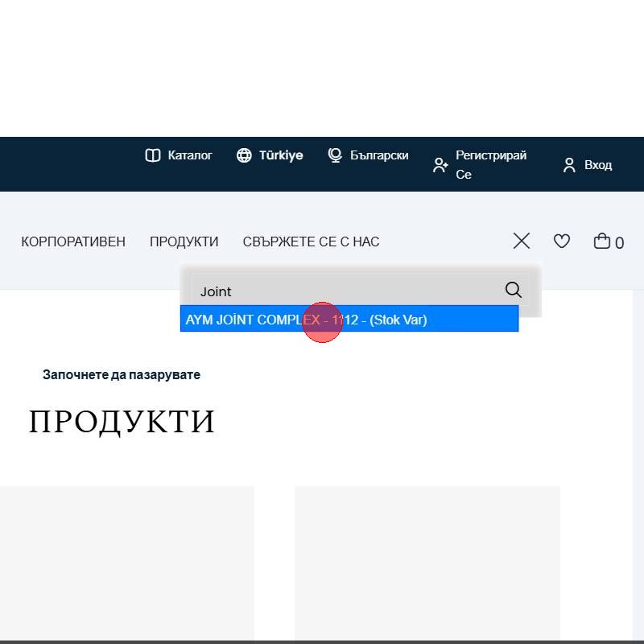This screenshot has width=644, height=644.
Task: Select the Türkiye country selector
Action: coord(280,155)
